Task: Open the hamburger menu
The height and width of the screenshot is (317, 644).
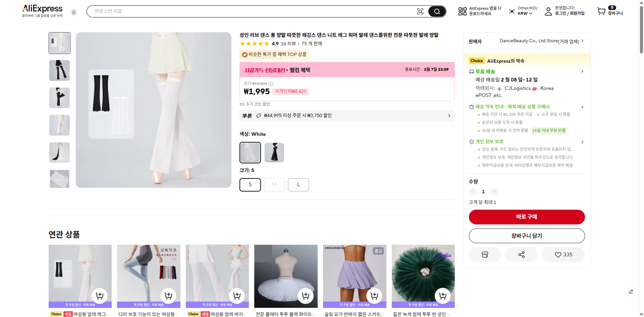Action: point(73,12)
